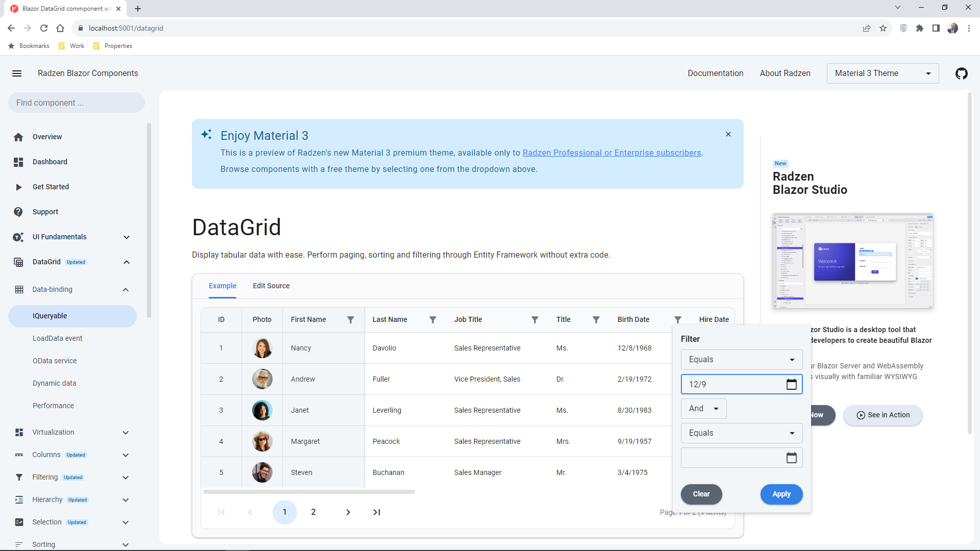Go to the previous grid page

coord(250,512)
